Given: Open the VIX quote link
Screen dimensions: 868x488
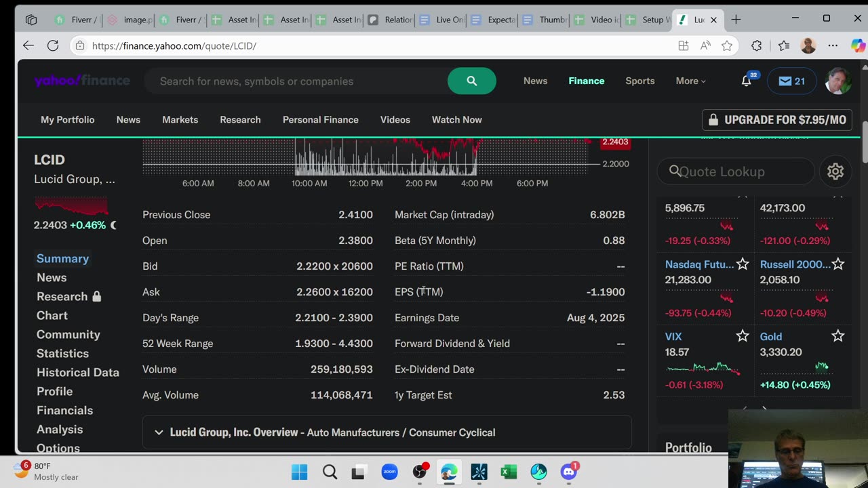Looking at the screenshot, I should (x=673, y=336).
